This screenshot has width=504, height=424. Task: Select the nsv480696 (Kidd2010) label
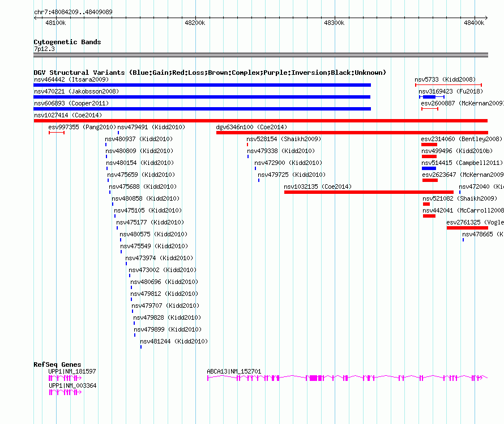pyautogui.click(x=164, y=282)
